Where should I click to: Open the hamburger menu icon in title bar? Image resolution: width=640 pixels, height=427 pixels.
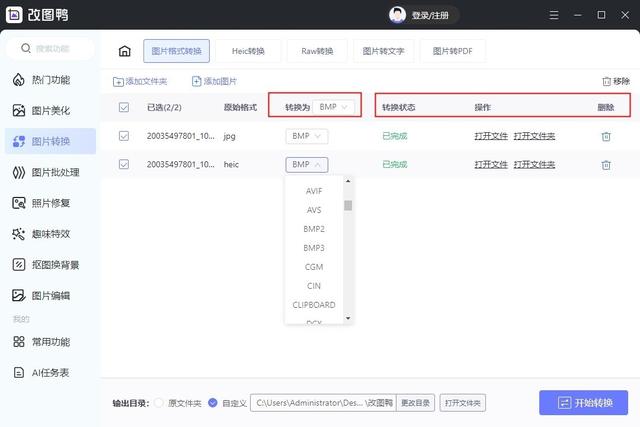[x=553, y=15]
